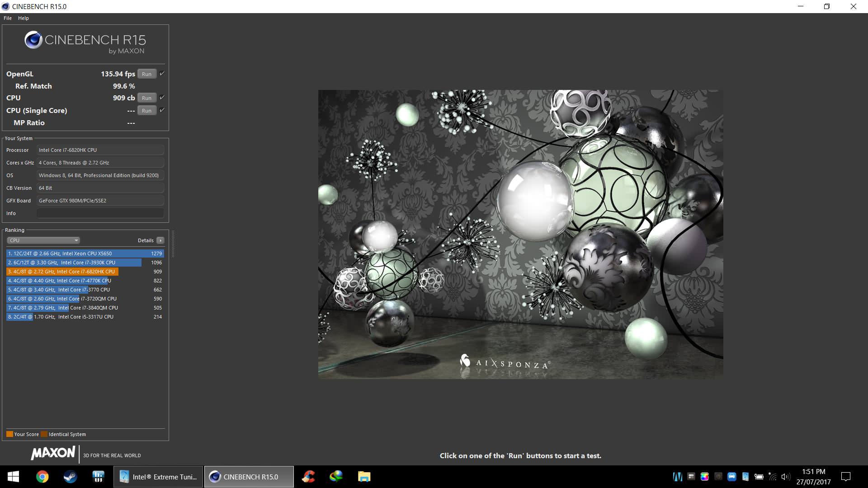The height and width of the screenshot is (488, 868).
Task: Switch to CINEBENCH R15.0 taskbar button
Action: click(249, 477)
